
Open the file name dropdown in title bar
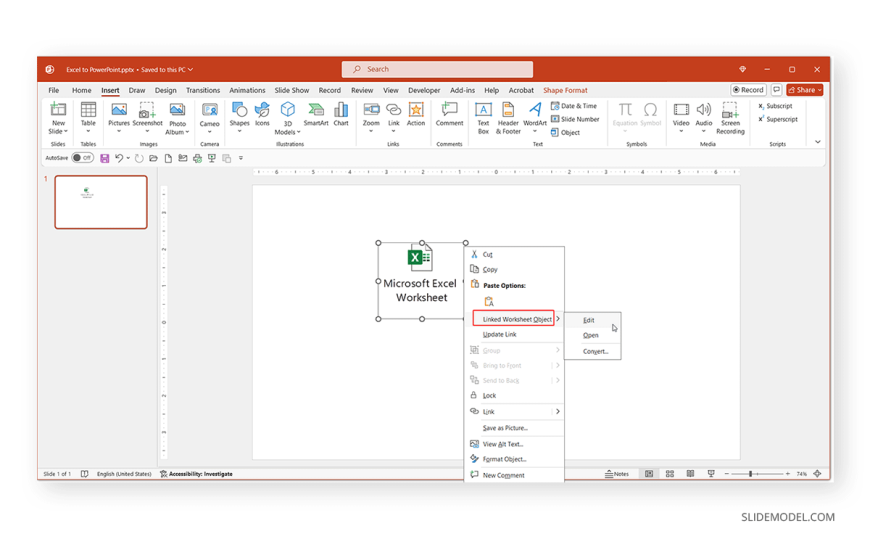190,69
